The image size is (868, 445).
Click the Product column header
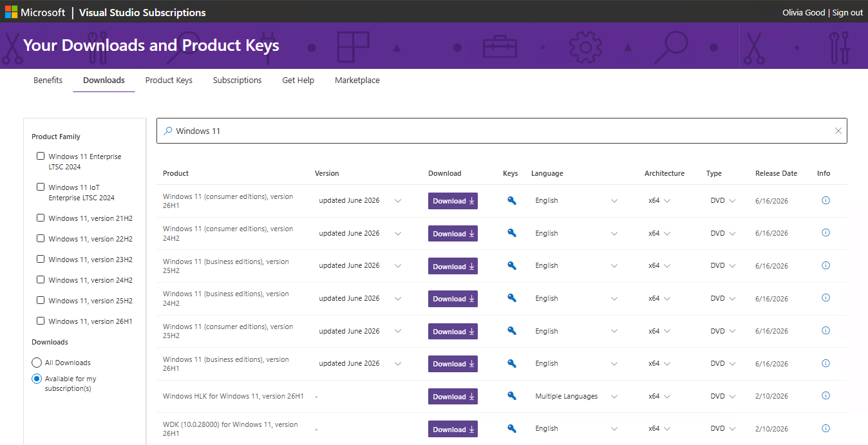coord(176,173)
